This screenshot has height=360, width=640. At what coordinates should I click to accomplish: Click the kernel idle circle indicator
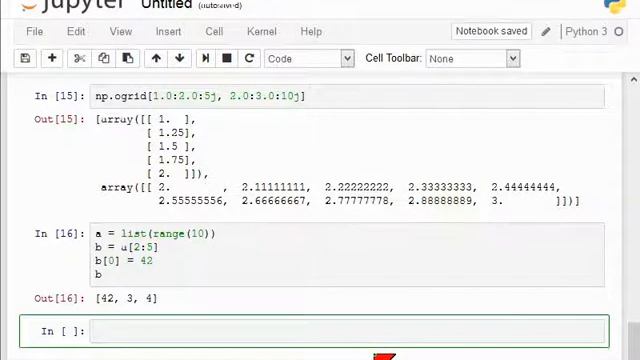619,31
